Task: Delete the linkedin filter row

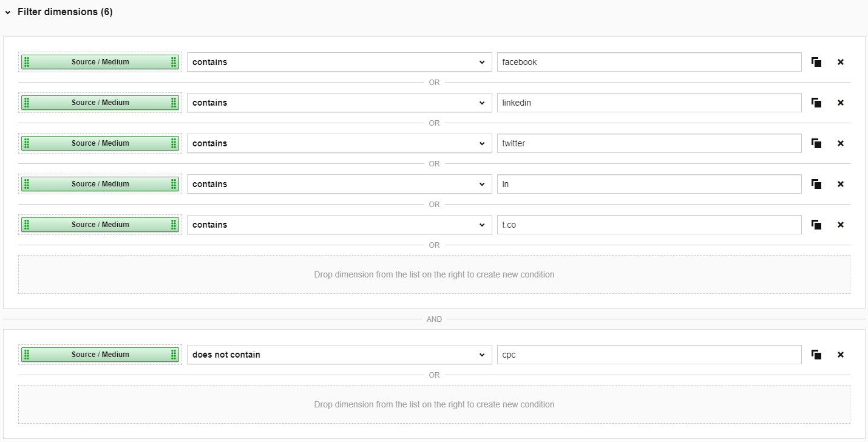Action: tap(841, 103)
